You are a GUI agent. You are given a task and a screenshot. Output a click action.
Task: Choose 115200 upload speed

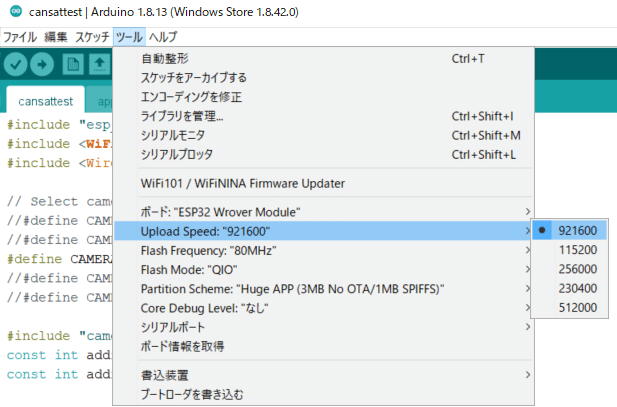577,250
